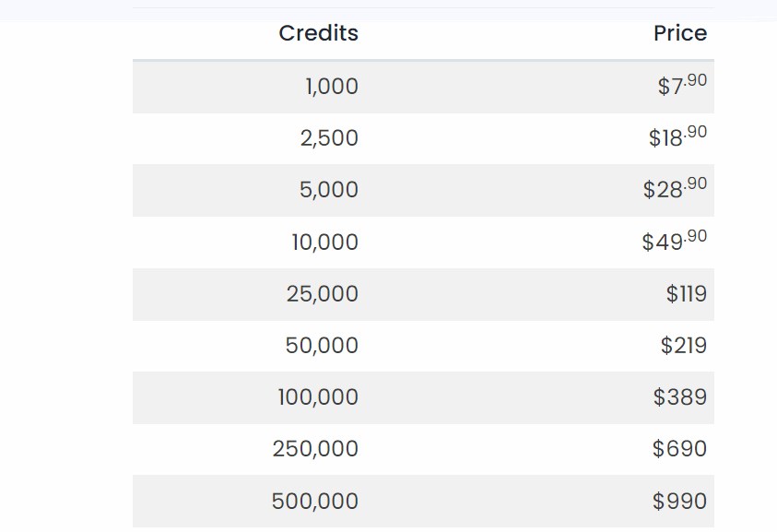Click the $119 price
777x532 pixels.
click(686, 294)
